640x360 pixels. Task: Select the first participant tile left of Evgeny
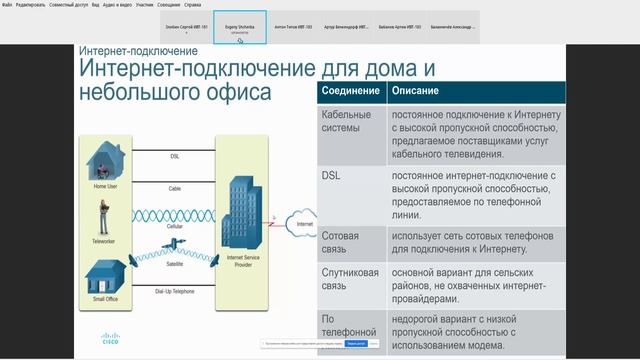point(187,27)
